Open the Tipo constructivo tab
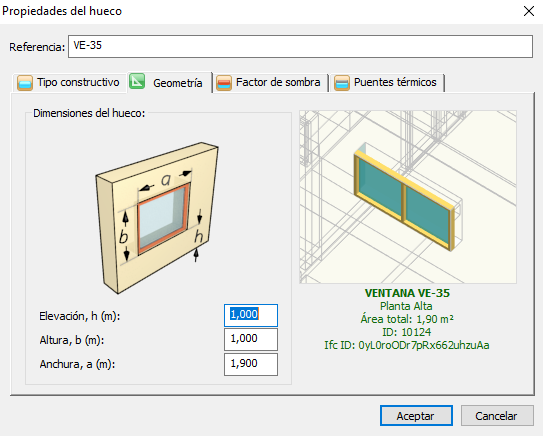 coord(69,83)
